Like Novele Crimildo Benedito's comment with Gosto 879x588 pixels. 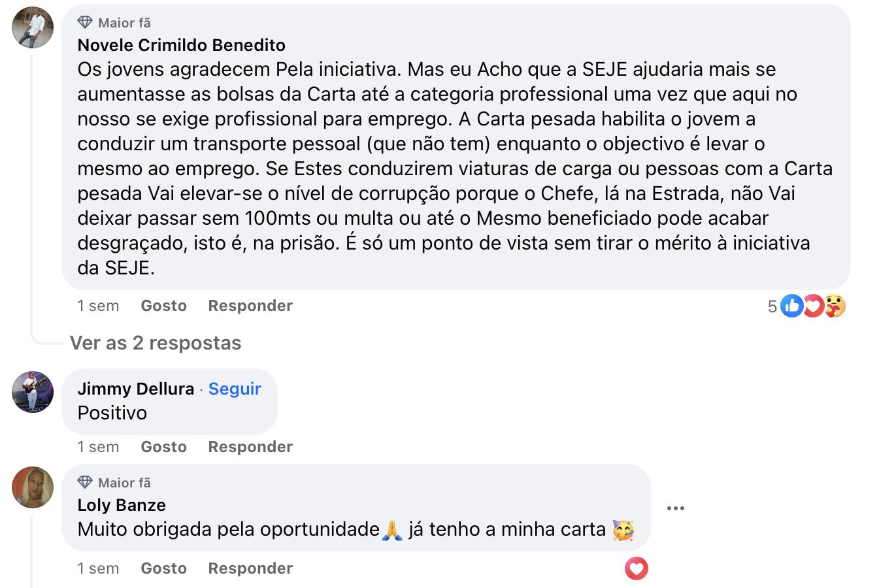(163, 306)
